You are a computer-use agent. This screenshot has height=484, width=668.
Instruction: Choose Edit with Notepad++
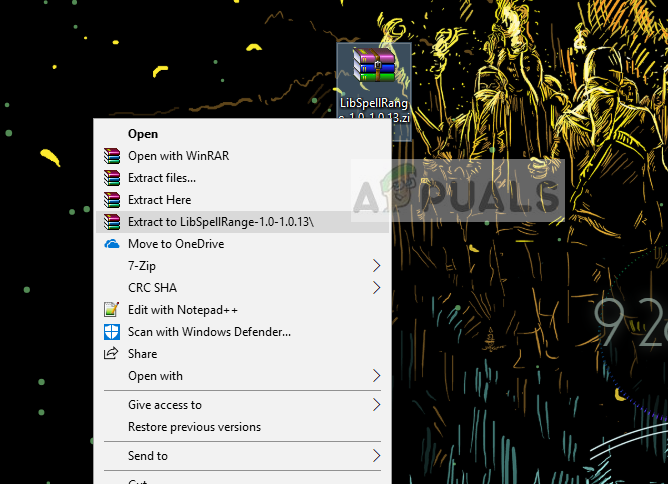click(x=242, y=310)
